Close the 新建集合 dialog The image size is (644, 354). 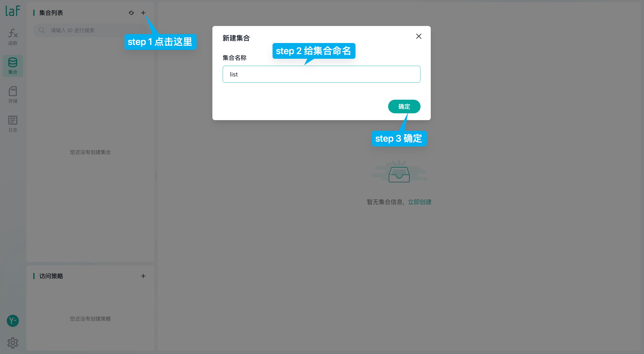[419, 36]
